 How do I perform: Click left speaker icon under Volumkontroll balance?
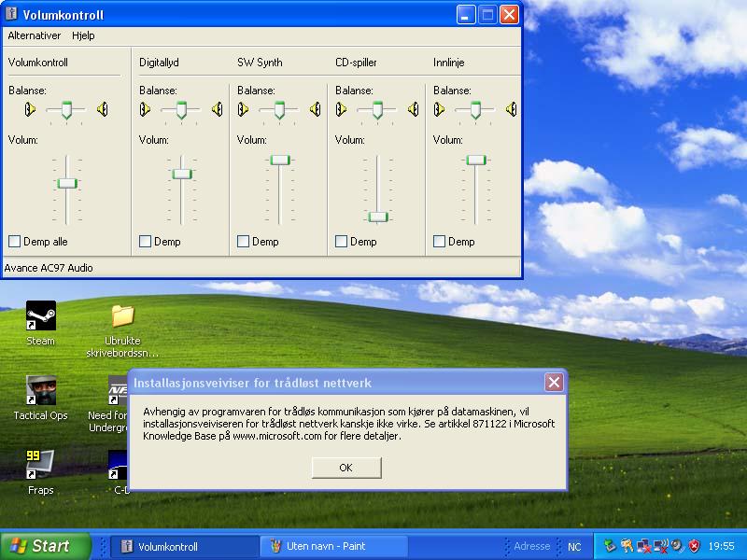[x=30, y=109]
